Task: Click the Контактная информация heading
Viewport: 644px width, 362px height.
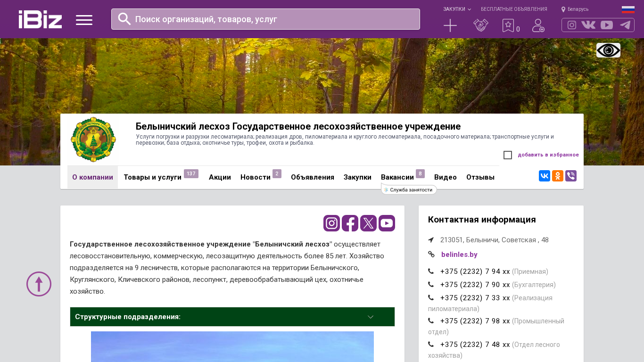Action: (482, 220)
